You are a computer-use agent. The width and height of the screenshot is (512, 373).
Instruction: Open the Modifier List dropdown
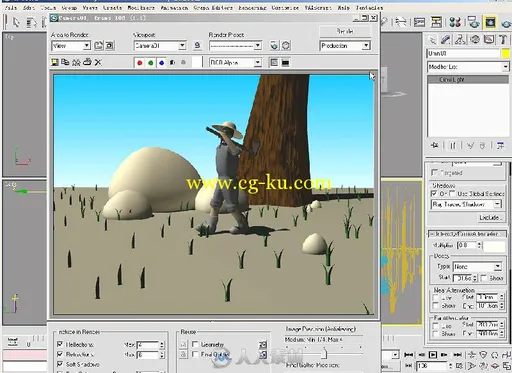pos(468,67)
